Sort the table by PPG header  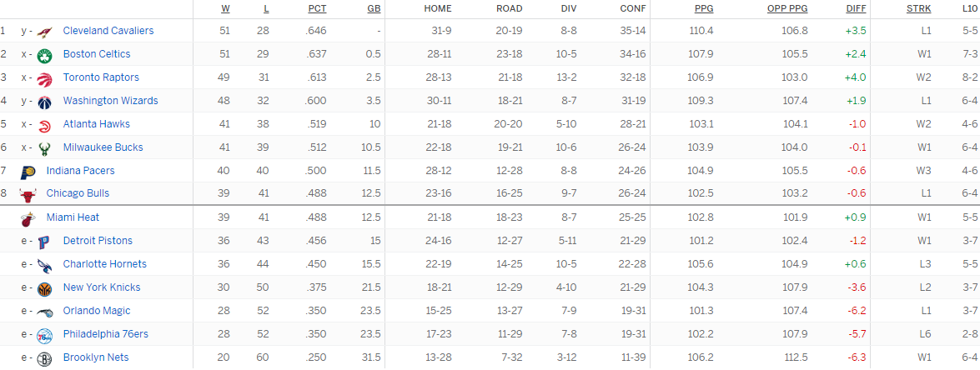(x=704, y=8)
